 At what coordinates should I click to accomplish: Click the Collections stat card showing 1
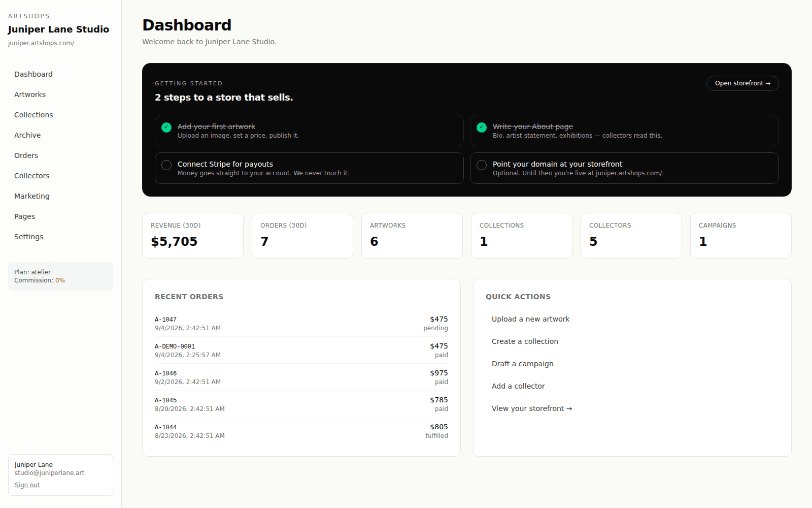pyautogui.click(x=522, y=236)
